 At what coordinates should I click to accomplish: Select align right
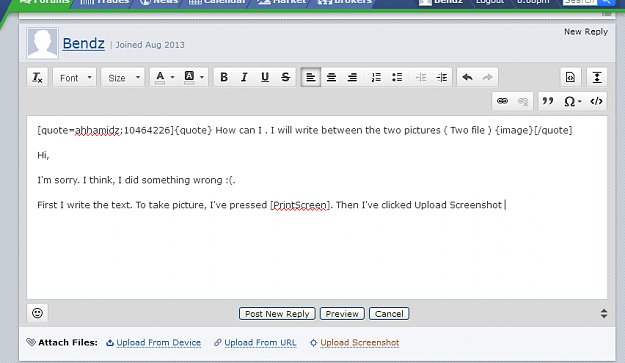[352, 77]
